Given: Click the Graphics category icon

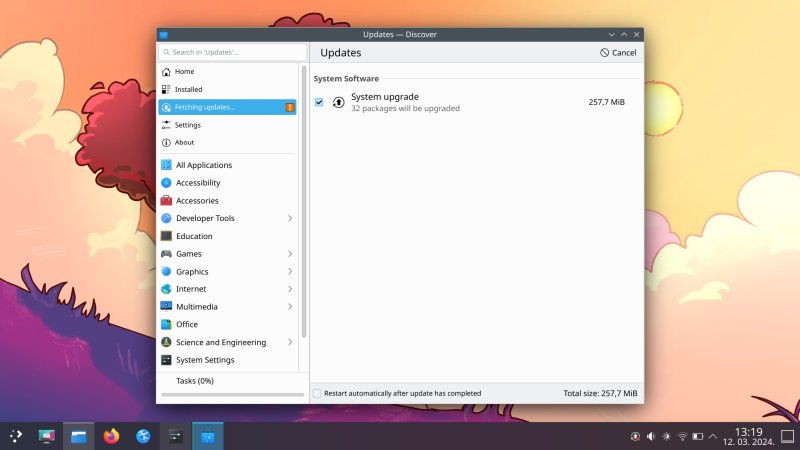Looking at the screenshot, I should click(x=166, y=271).
